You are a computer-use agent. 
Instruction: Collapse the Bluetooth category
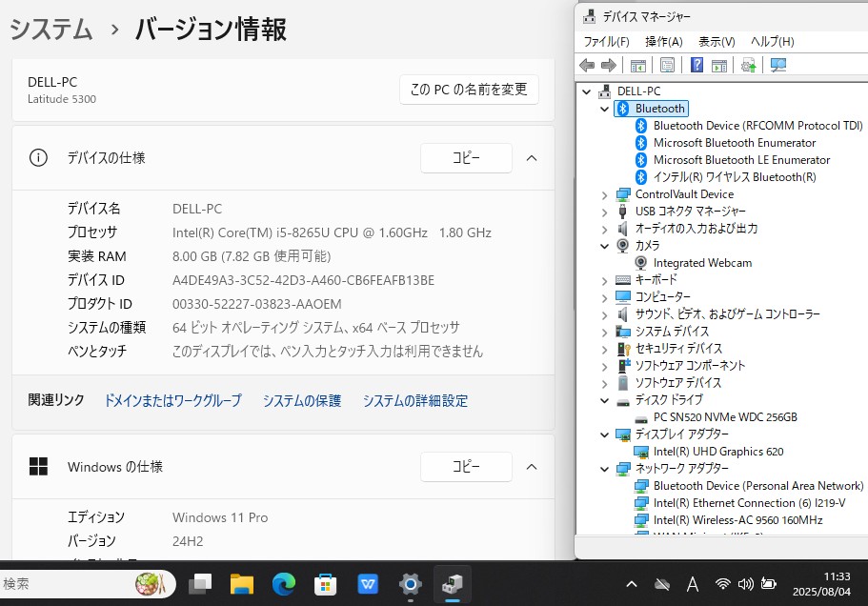[604, 109]
